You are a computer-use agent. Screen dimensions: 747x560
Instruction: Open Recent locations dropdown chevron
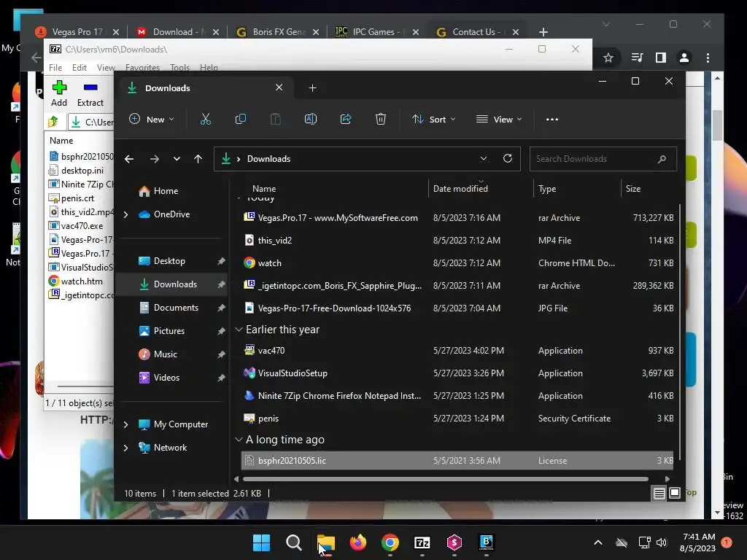177,159
